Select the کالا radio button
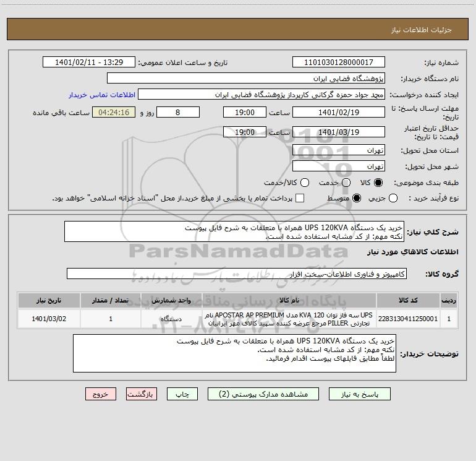Image resolution: width=476 pixels, height=461 pixels. coord(378,183)
